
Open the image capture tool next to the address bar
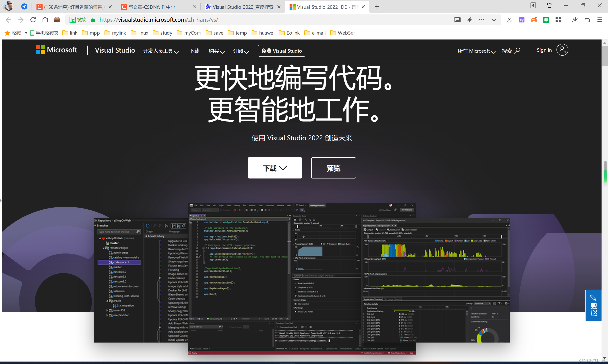[x=457, y=20]
